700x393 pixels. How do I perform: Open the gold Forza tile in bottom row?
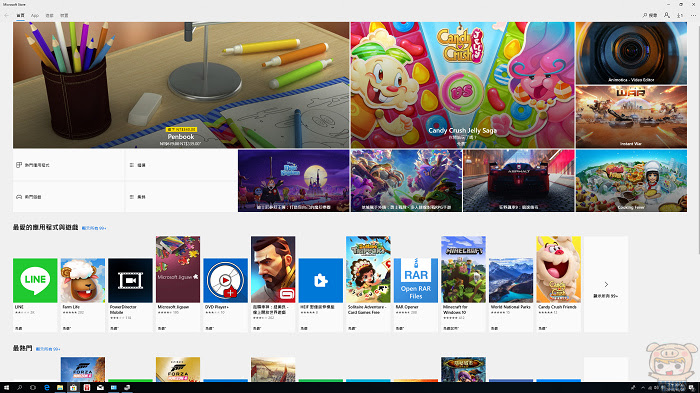coord(178,369)
